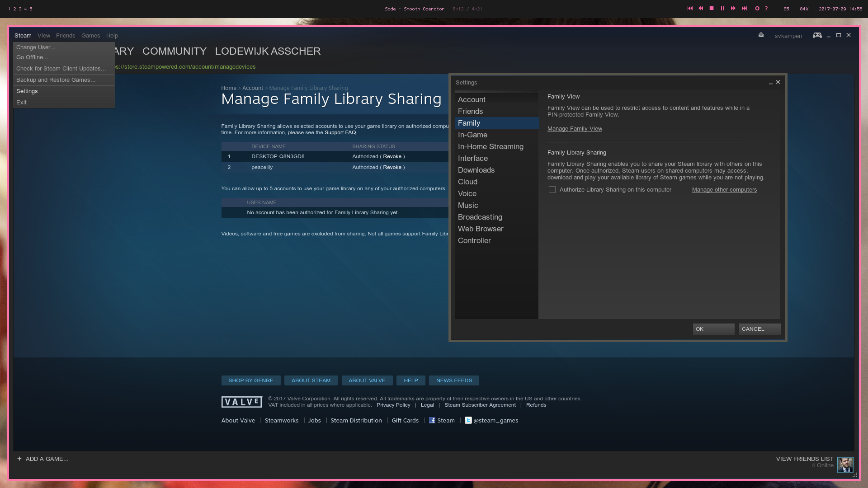868x488 pixels.
Task: Switch to the Downloads settings category
Action: point(476,170)
